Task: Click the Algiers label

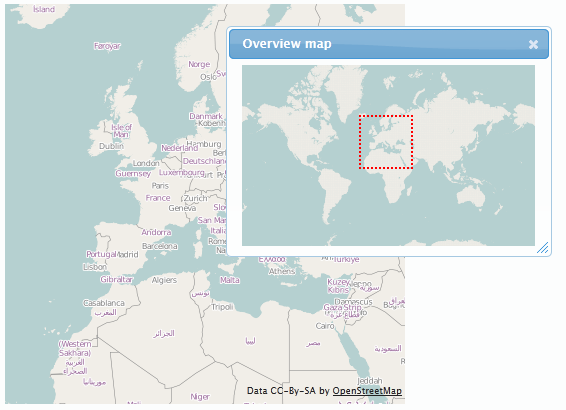Action: 164,280
